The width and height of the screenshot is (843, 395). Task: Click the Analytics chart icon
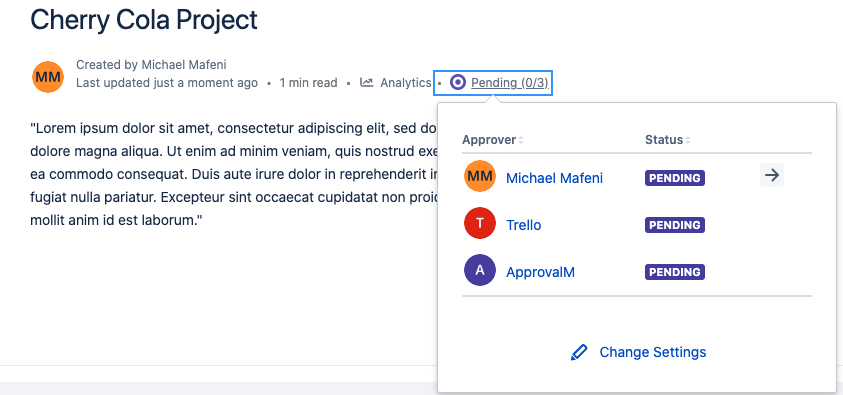[x=367, y=83]
